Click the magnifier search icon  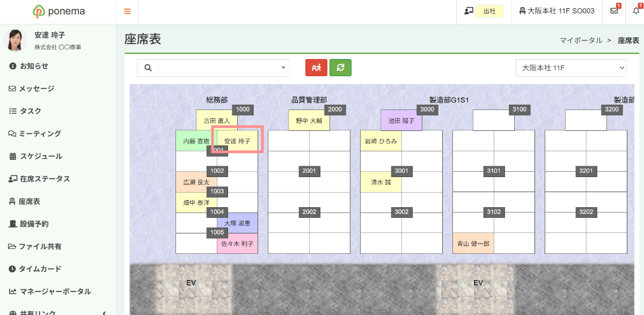pos(148,68)
